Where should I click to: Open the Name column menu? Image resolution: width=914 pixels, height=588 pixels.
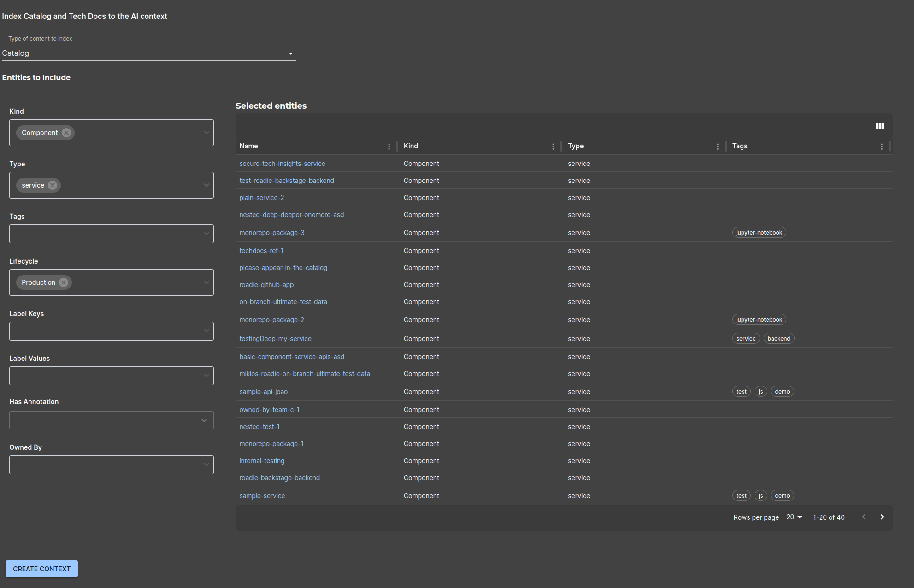tap(389, 147)
